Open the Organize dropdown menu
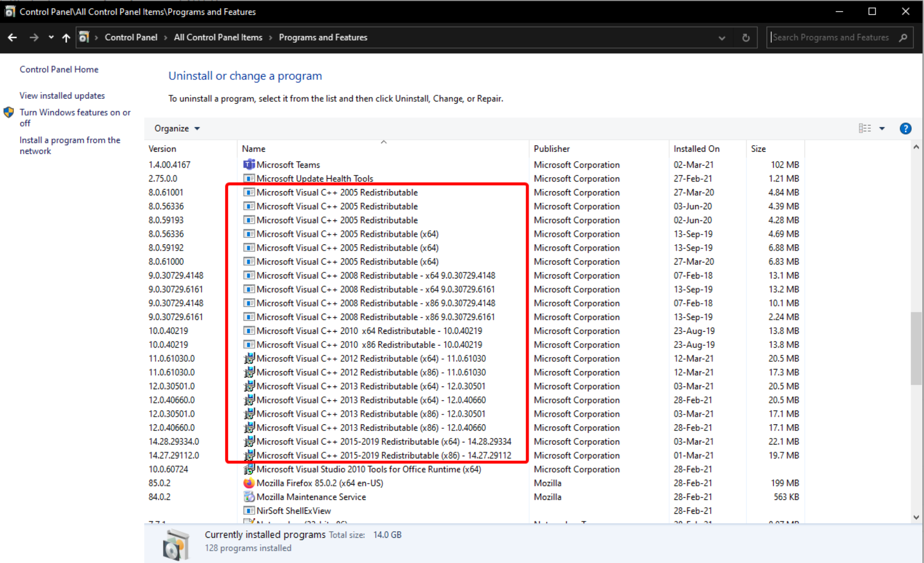 (177, 129)
